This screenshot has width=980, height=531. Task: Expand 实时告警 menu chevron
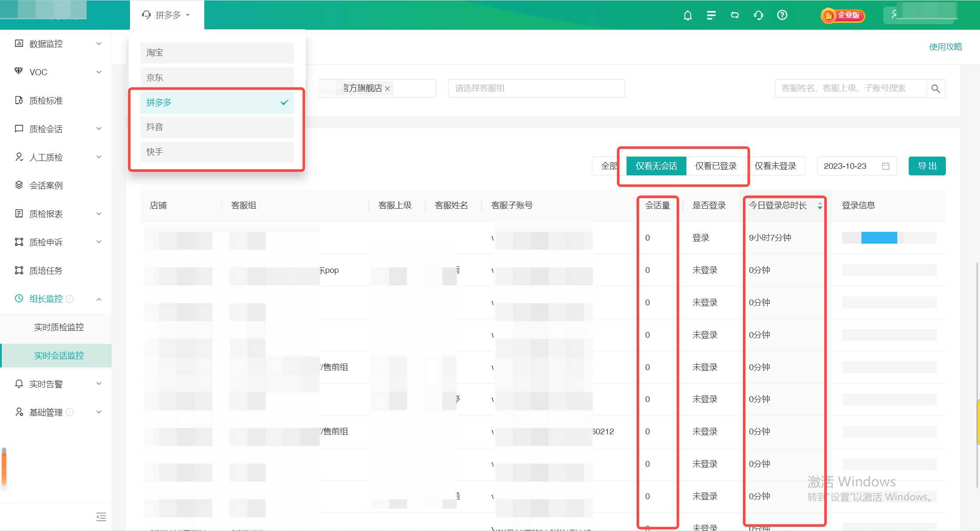click(99, 384)
